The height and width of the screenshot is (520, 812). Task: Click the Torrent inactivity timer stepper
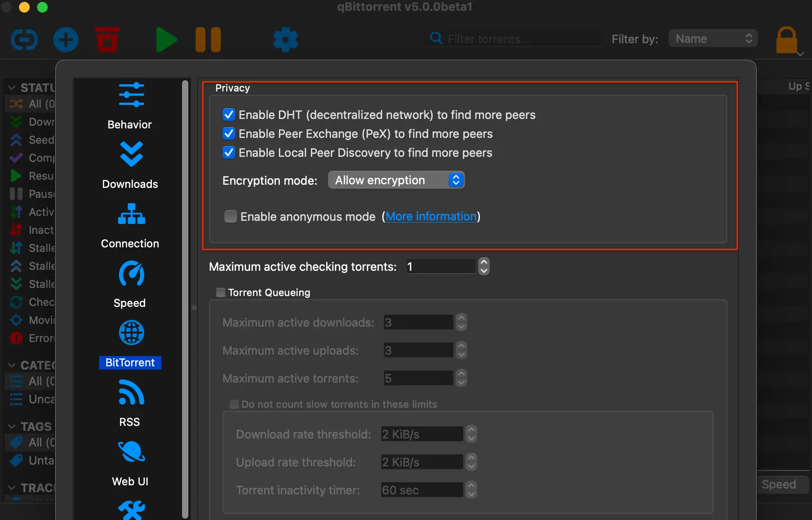tap(471, 490)
